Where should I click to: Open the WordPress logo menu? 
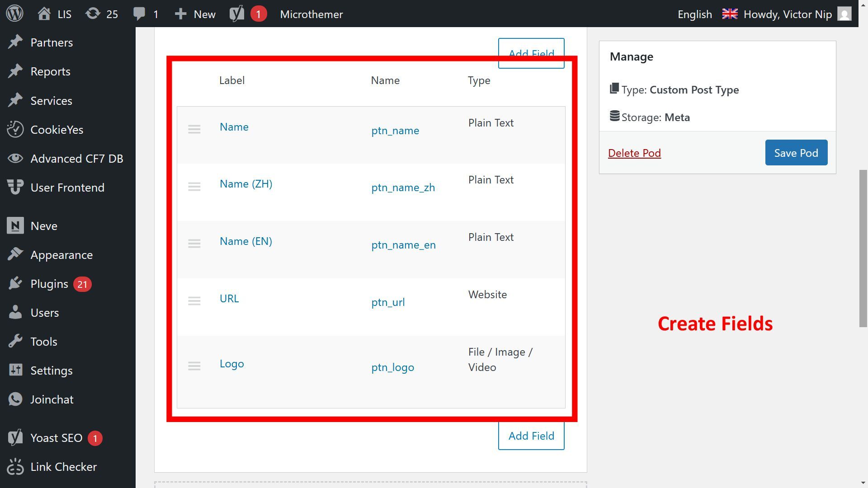[14, 14]
